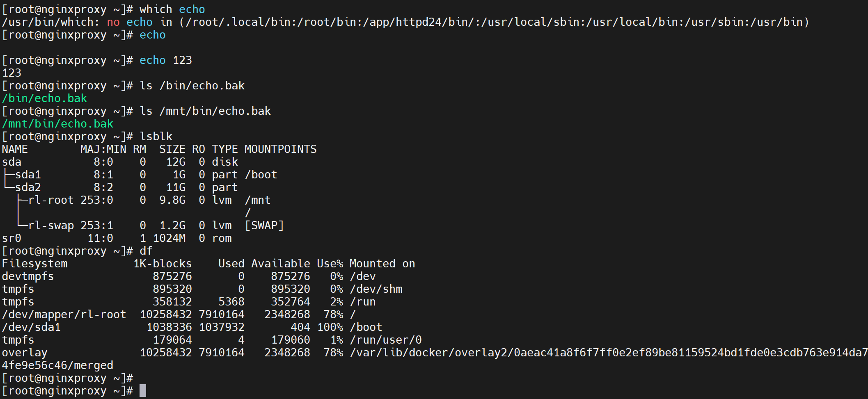Click the sr0 rom device name
Viewport: 868px width, 399px height.
coord(11,238)
